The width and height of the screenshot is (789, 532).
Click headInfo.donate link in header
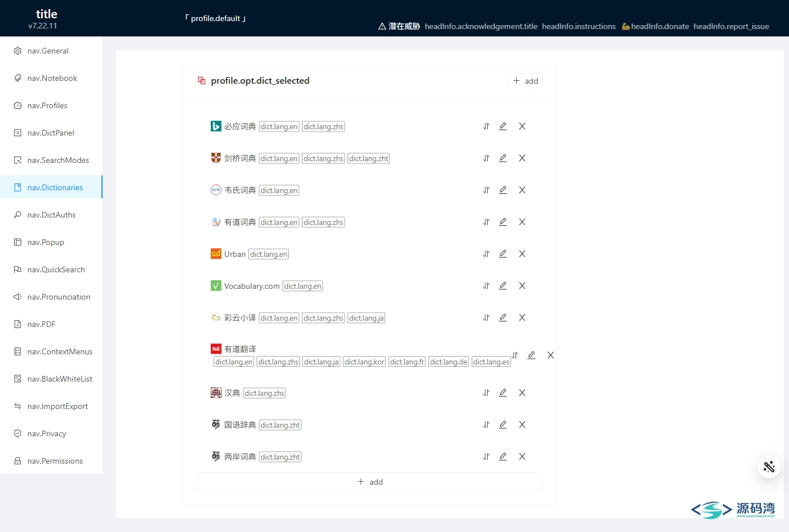click(655, 26)
